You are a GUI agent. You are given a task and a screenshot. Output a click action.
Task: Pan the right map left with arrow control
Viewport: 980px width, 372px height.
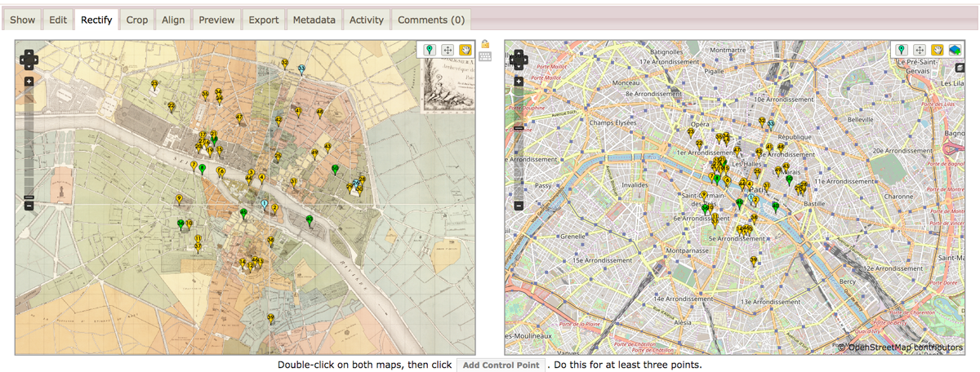coord(513,59)
